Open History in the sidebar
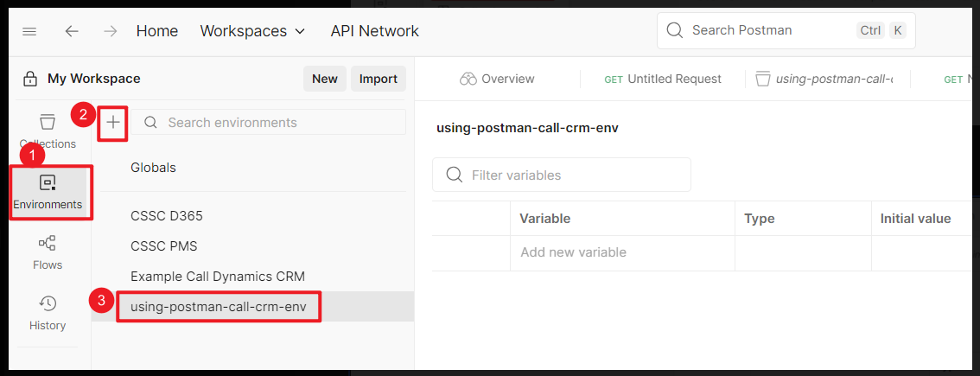Viewport: 980px width, 376px height. coord(48,313)
